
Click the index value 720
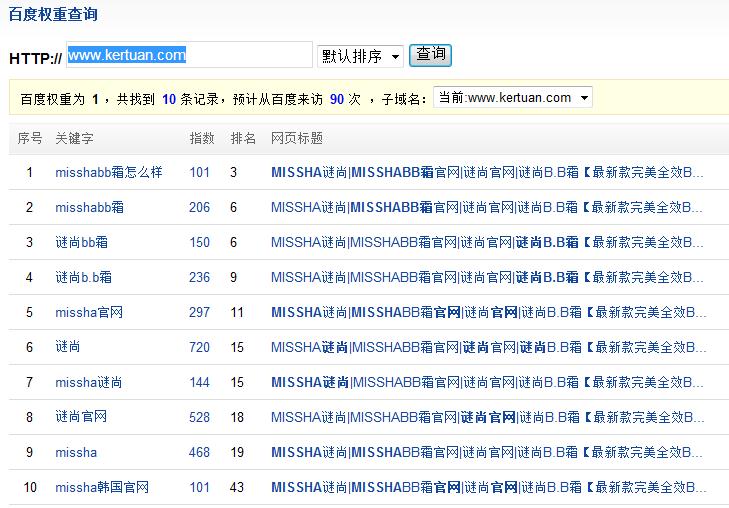coord(199,347)
